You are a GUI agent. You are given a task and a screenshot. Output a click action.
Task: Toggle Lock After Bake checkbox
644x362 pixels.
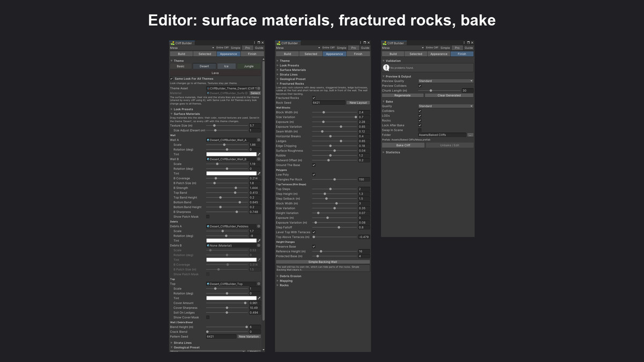click(420, 125)
